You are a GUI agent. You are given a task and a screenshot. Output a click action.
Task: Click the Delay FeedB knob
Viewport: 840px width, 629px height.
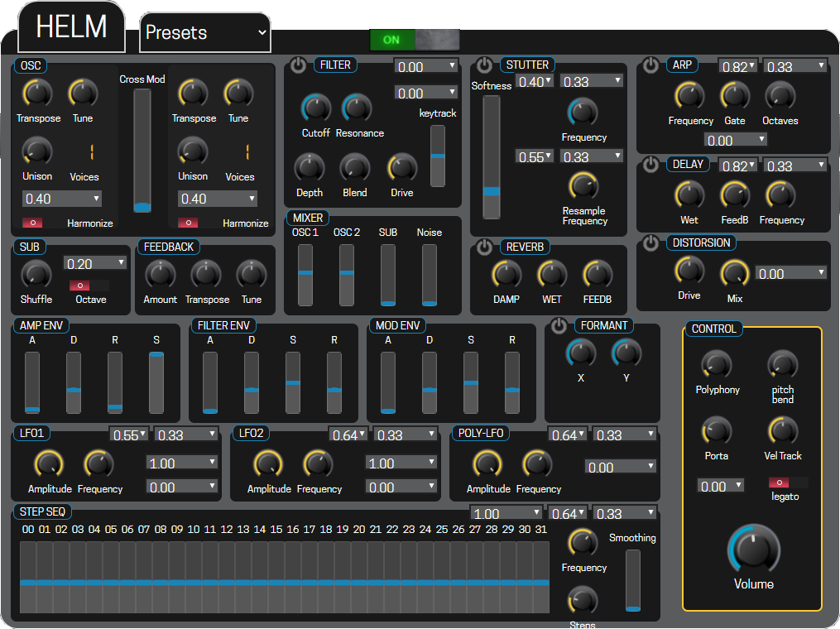pyautogui.click(x=735, y=195)
